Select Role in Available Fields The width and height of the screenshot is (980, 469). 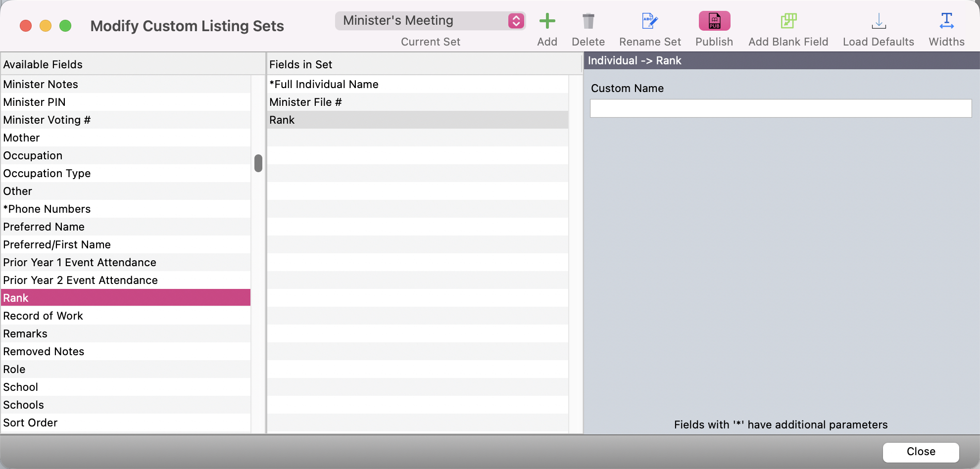(126, 369)
